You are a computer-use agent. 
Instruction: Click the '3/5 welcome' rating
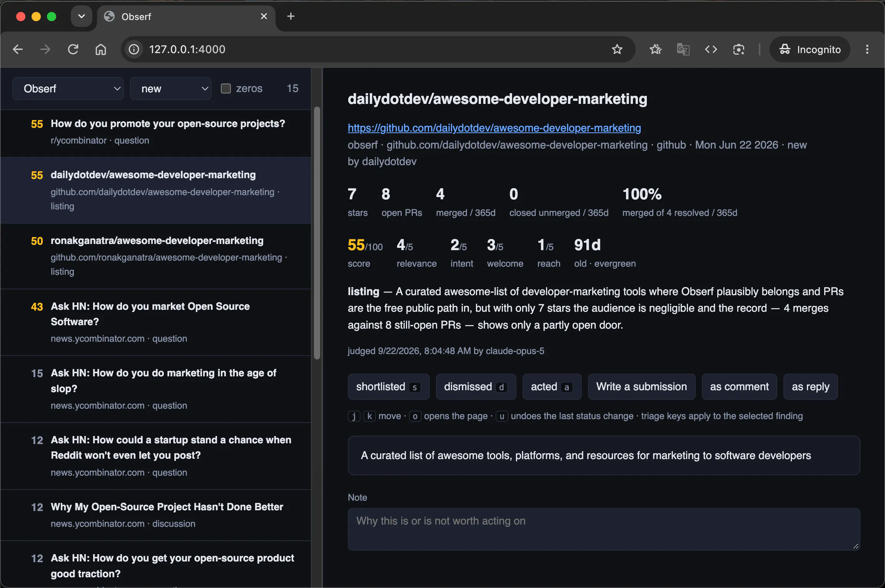tap(505, 253)
